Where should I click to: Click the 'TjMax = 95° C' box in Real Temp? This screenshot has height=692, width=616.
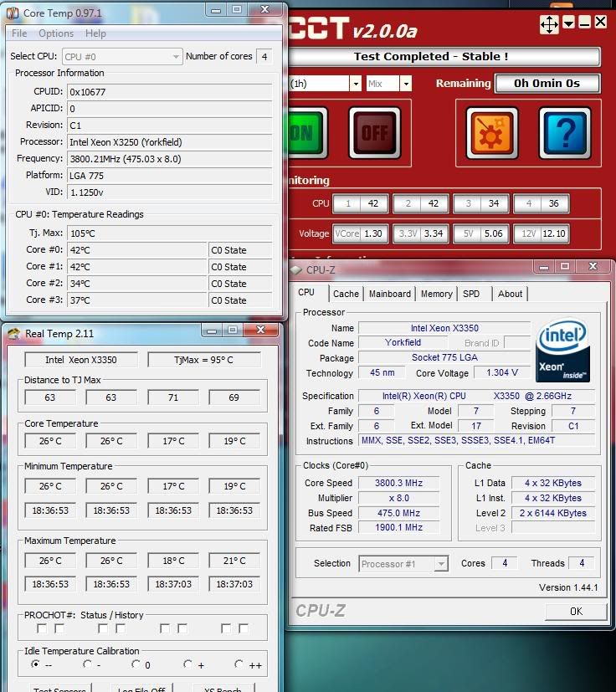pos(203,360)
